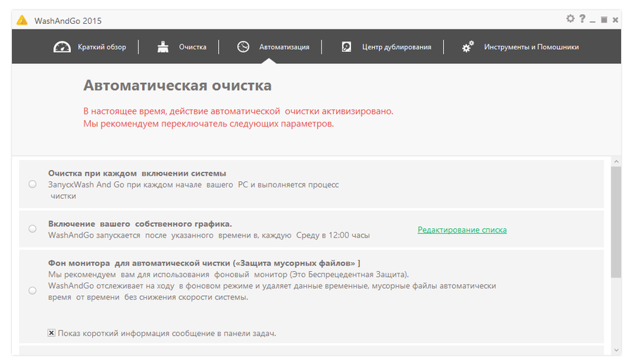Uncheck Показ короткий информация сообщение checkbox

pyautogui.click(x=51, y=333)
